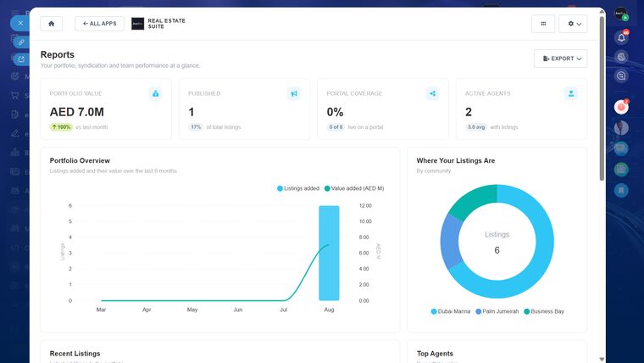Copy link using the chain icon button

(x=21, y=42)
